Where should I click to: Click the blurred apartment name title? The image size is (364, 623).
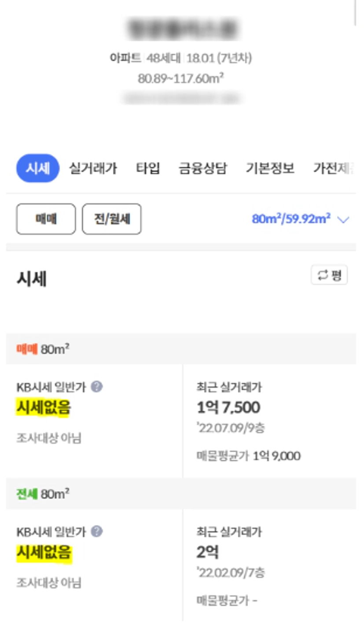click(x=183, y=27)
